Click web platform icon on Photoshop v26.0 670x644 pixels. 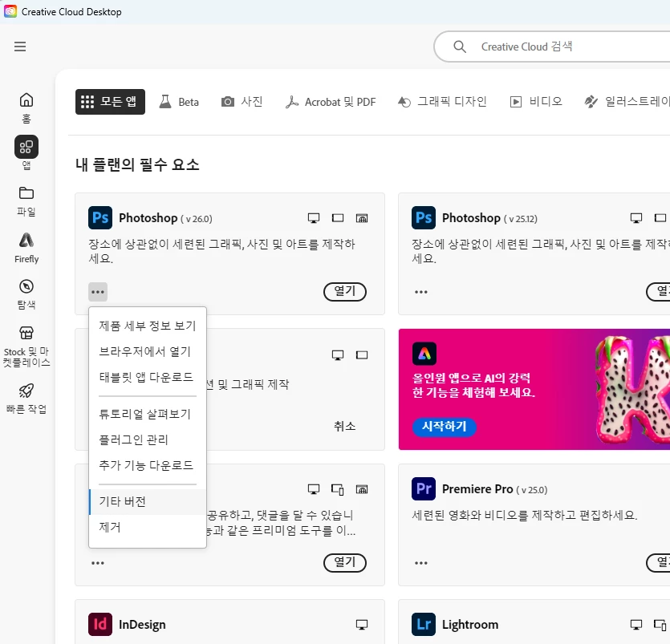(362, 218)
